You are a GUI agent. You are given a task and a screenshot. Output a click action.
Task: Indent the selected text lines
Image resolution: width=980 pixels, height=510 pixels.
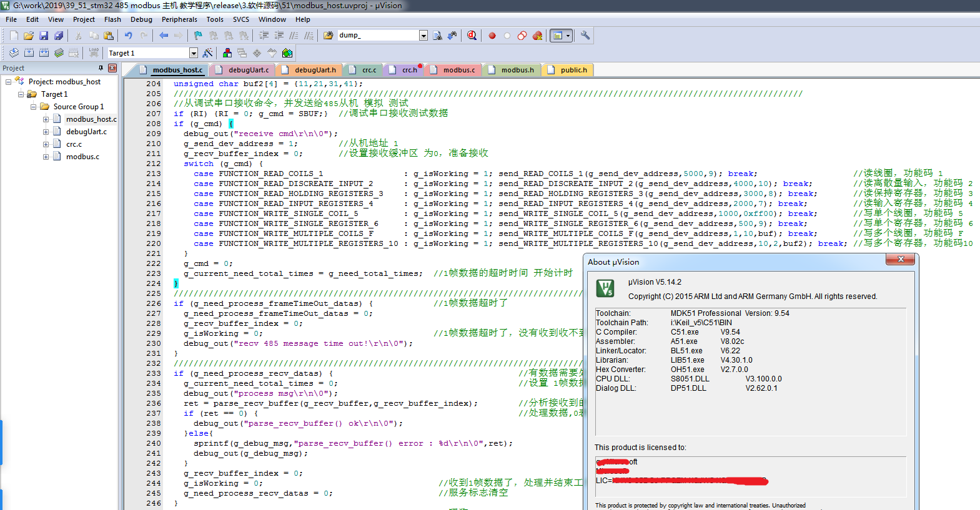(x=264, y=36)
